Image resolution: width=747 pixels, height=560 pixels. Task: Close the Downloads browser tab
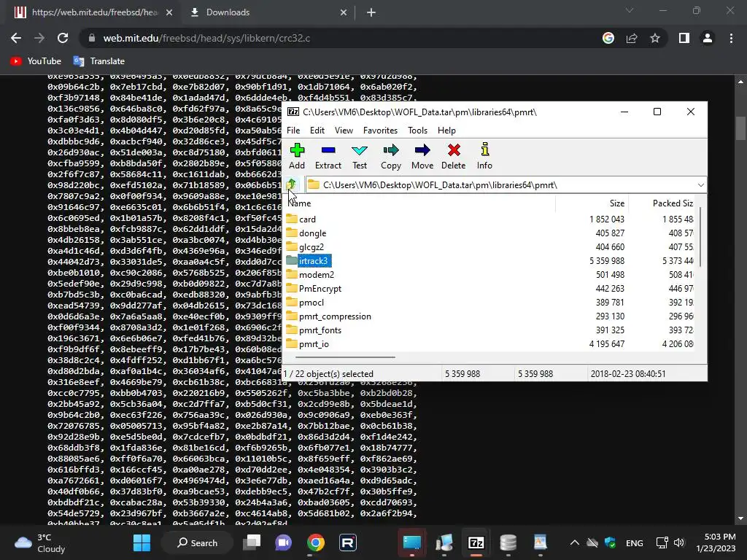[x=344, y=12]
